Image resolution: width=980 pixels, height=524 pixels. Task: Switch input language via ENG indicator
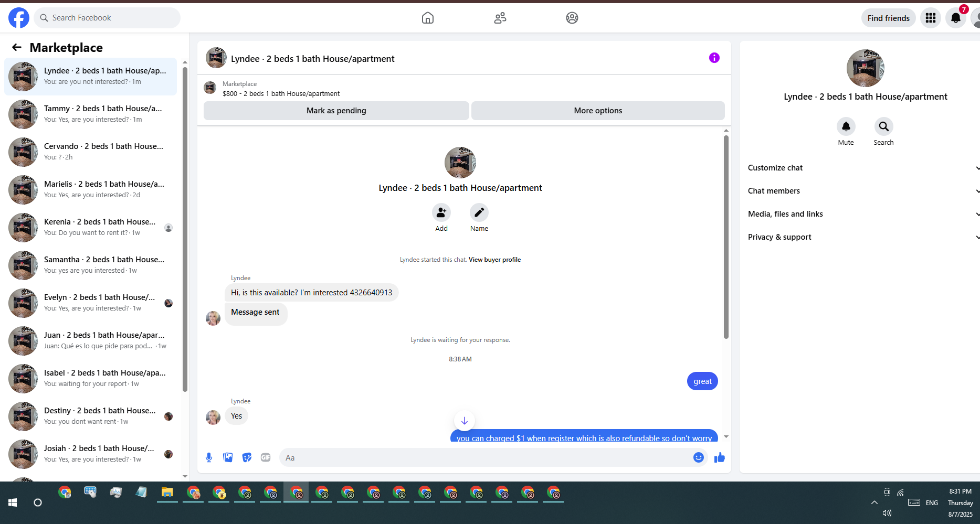click(x=932, y=502)
